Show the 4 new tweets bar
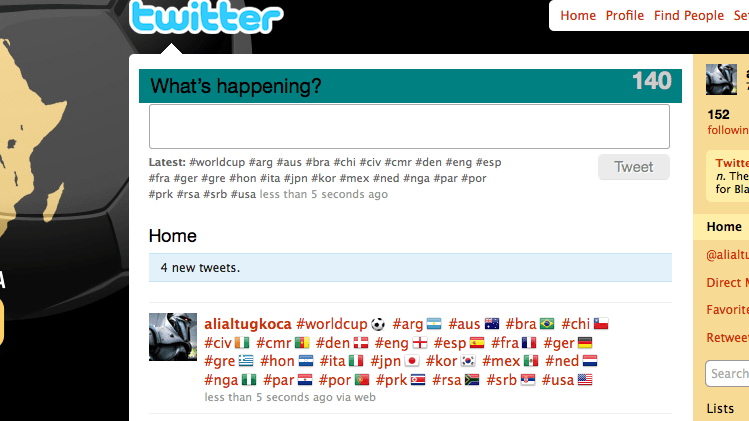The height and width of the screenshot is (421, 749). tap(410, 268)
